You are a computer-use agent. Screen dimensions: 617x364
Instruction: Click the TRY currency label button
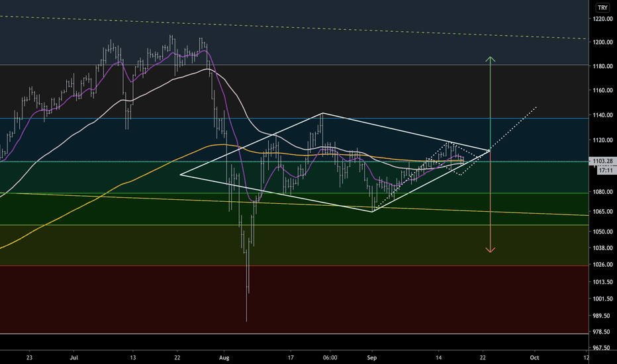click(x=602, y=7)
